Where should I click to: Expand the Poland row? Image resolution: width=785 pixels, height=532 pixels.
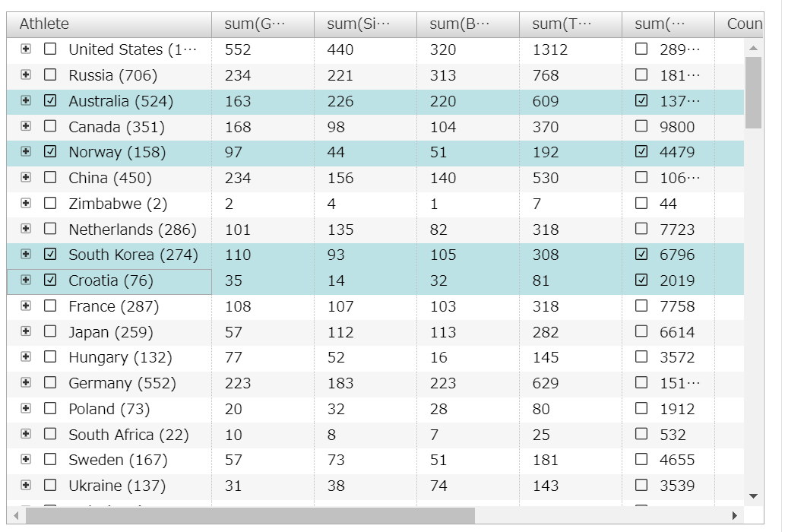click(27, 408)
